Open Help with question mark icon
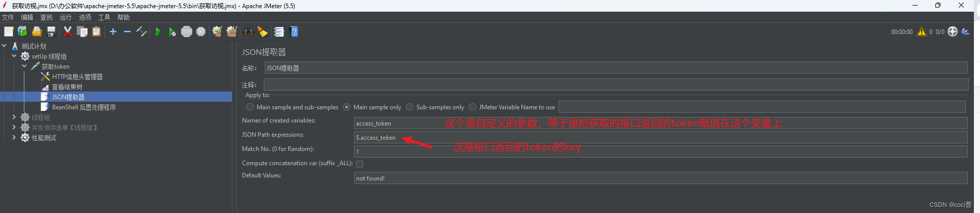 tap(294, 32)
